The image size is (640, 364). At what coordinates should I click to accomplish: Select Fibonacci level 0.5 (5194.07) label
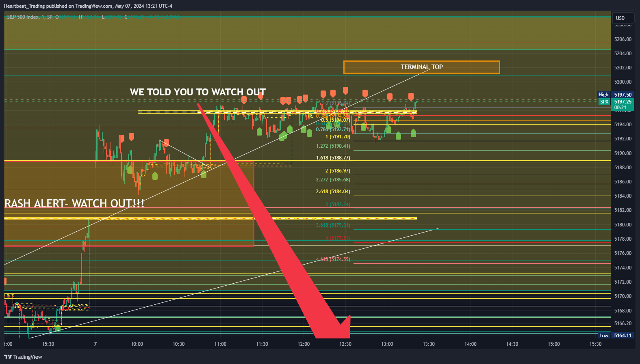tap(335, 120)
